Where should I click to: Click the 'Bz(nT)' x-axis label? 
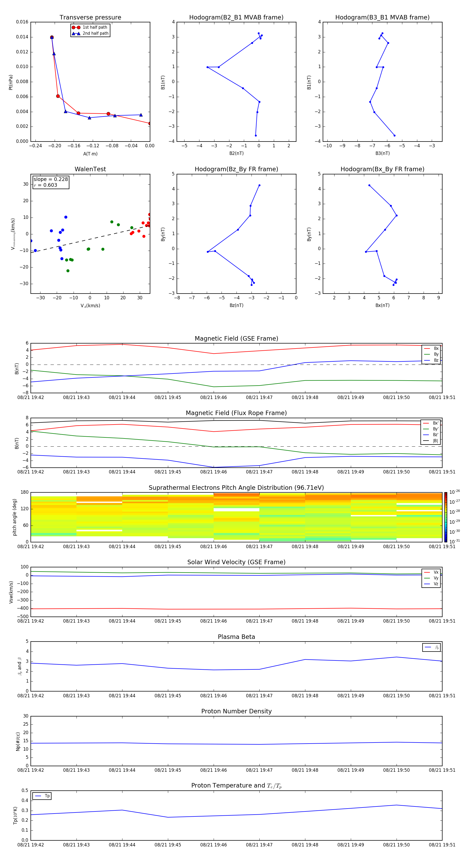236,305
